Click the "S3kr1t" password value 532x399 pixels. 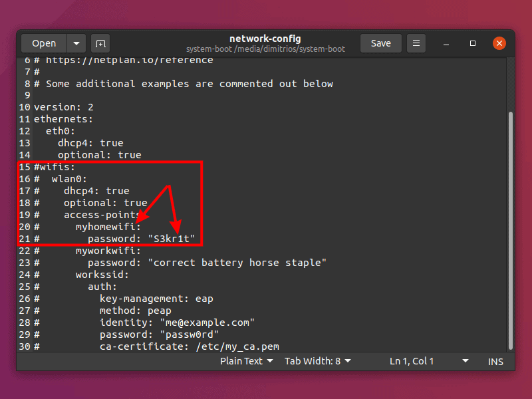[x=172, y=239]
